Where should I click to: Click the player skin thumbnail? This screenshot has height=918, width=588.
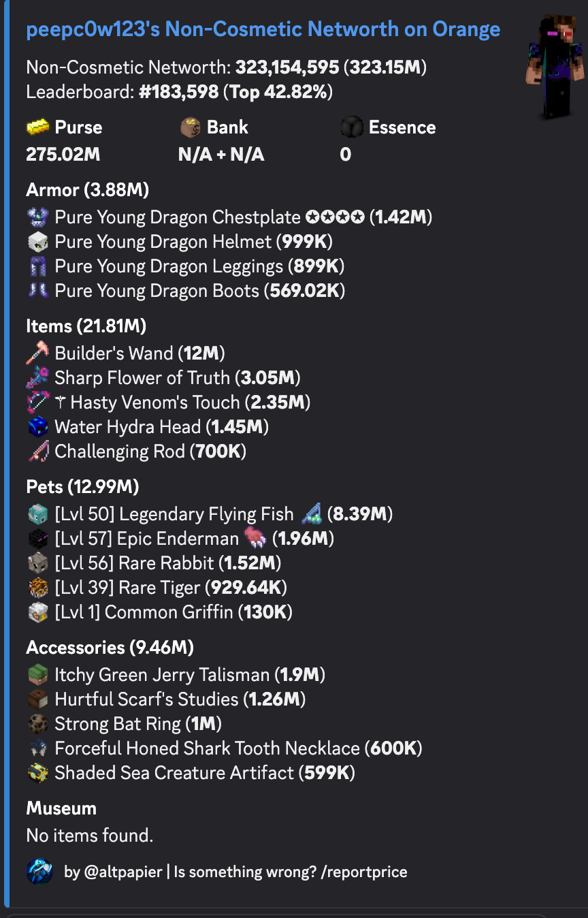pos(553,67)
